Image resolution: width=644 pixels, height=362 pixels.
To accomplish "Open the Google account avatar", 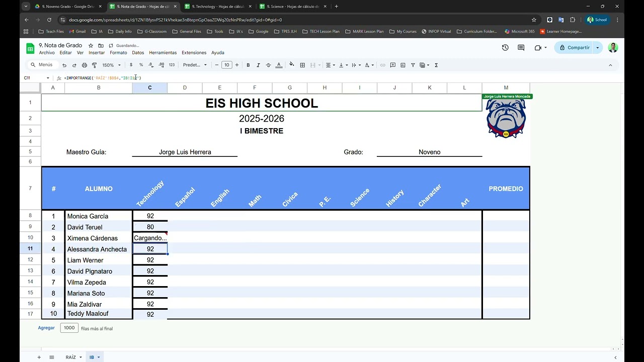I will click(x=613, y=48).
